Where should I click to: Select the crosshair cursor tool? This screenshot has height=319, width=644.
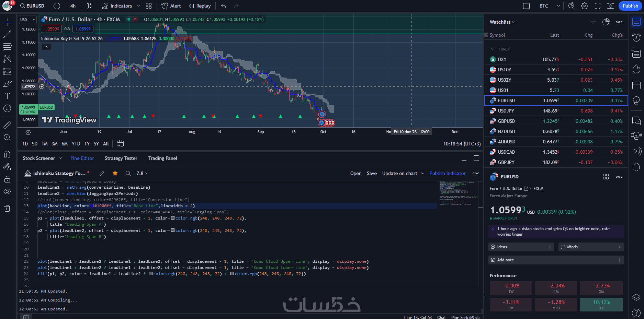(x=7, y=23)
